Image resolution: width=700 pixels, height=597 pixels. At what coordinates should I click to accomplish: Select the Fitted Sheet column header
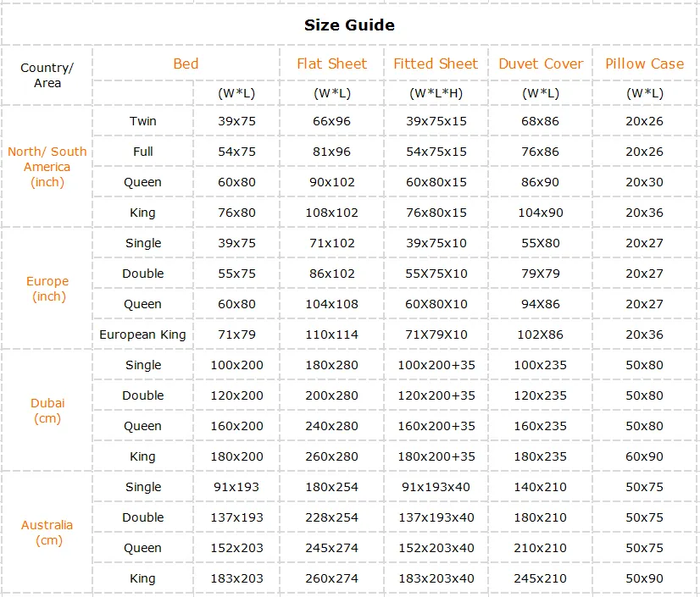(436, 64)
